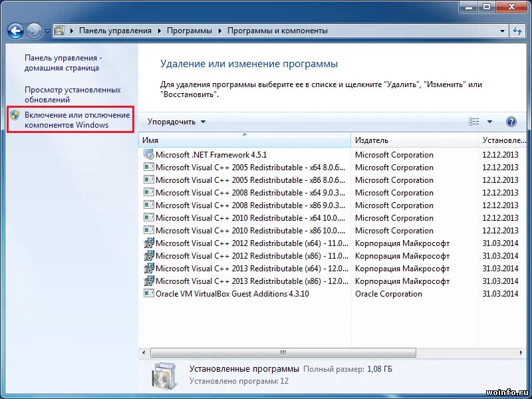This screenshot has height=399, width=532.
Task: Open 'Включение или отключение компонентов Windows'
Action: pyautogui.click(x=77, y=120)
